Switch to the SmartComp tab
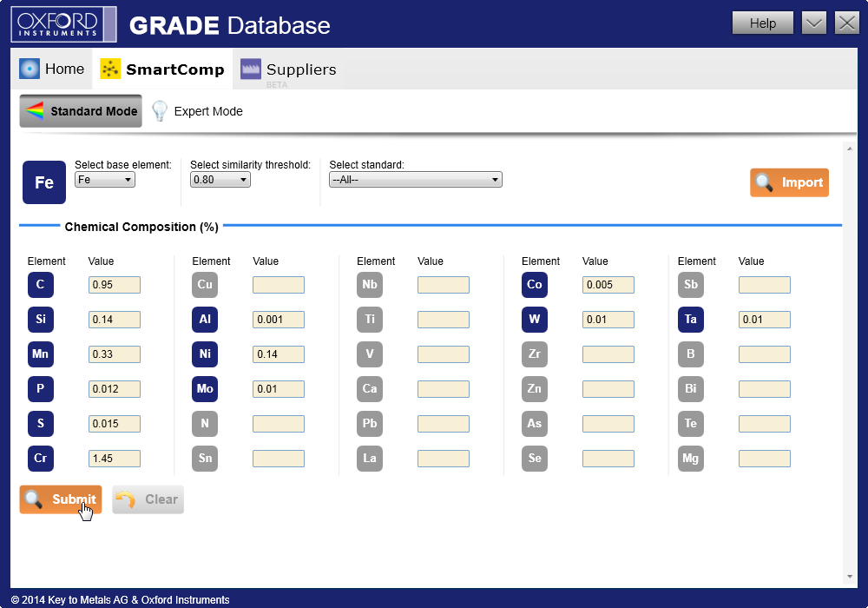 point(162,69)
